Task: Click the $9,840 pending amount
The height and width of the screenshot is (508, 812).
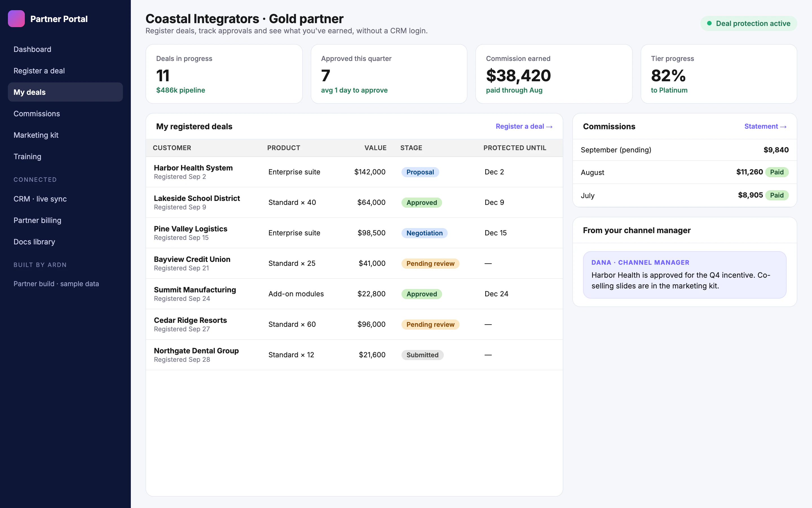Action: [x=776, y=150]
